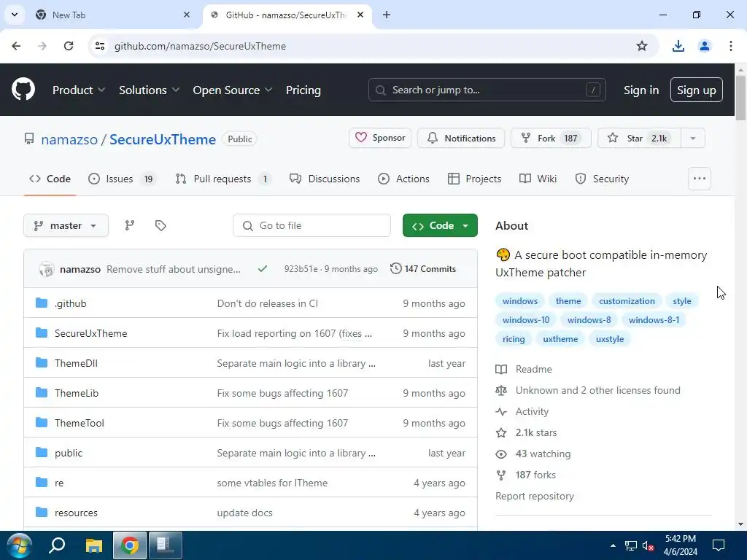Click the branches icon next to master

coord(130,225)
